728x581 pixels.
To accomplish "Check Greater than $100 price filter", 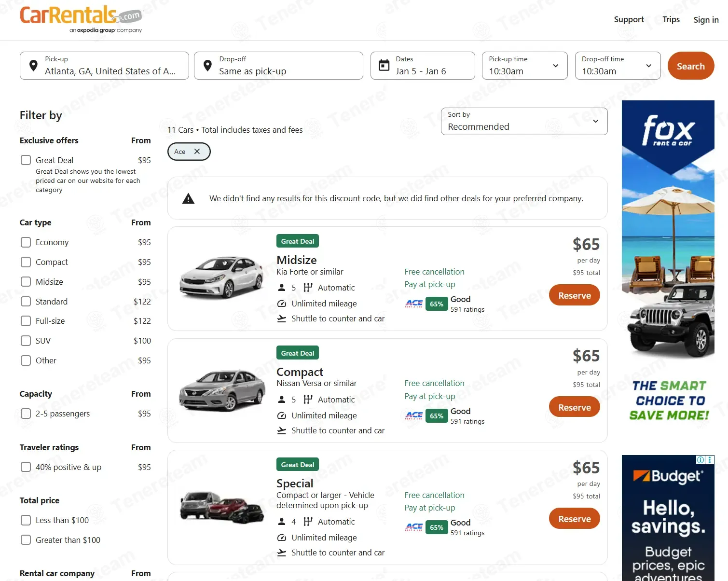I will [x=26, y=540].
